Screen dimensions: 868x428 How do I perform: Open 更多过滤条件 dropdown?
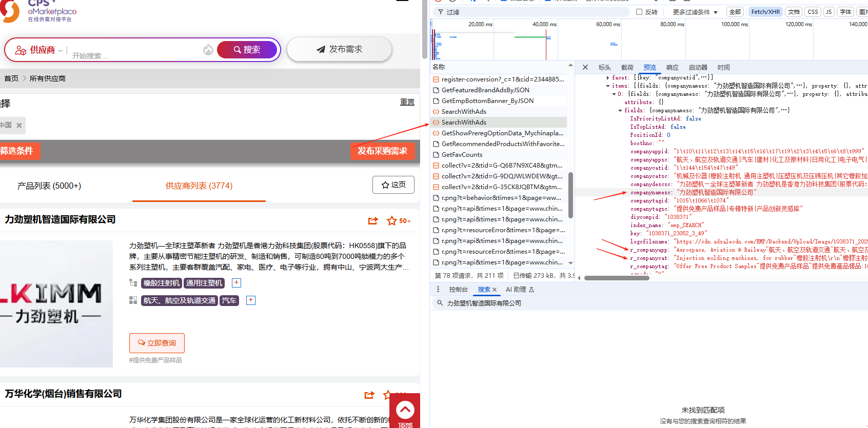[x=695, y=12]
